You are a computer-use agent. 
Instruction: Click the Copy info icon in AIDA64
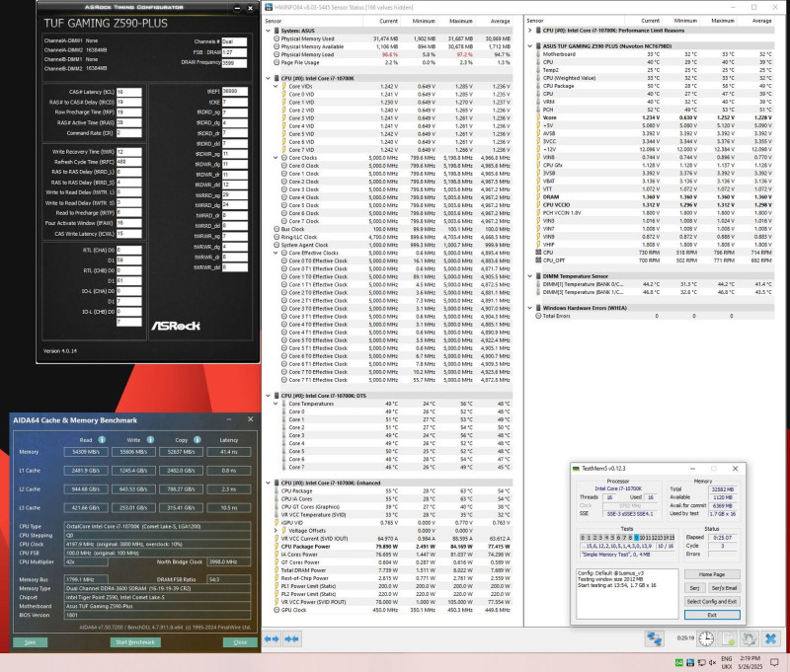[197, 439]
